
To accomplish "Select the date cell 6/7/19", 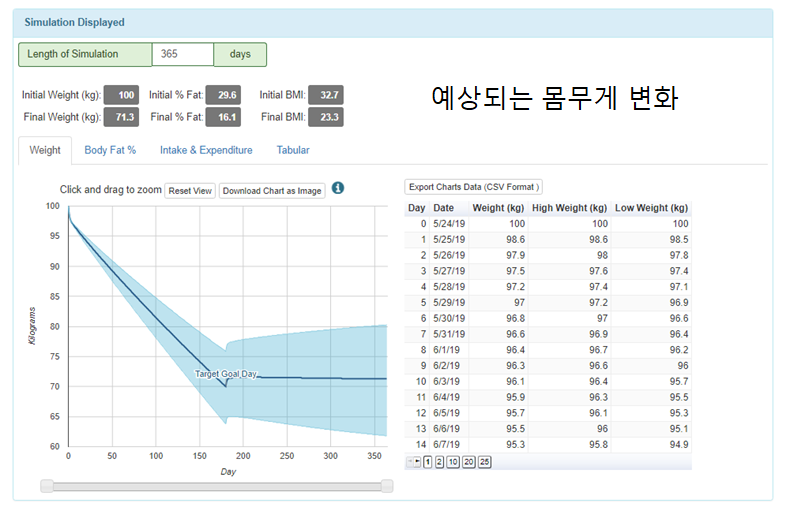I will [447, 444].
